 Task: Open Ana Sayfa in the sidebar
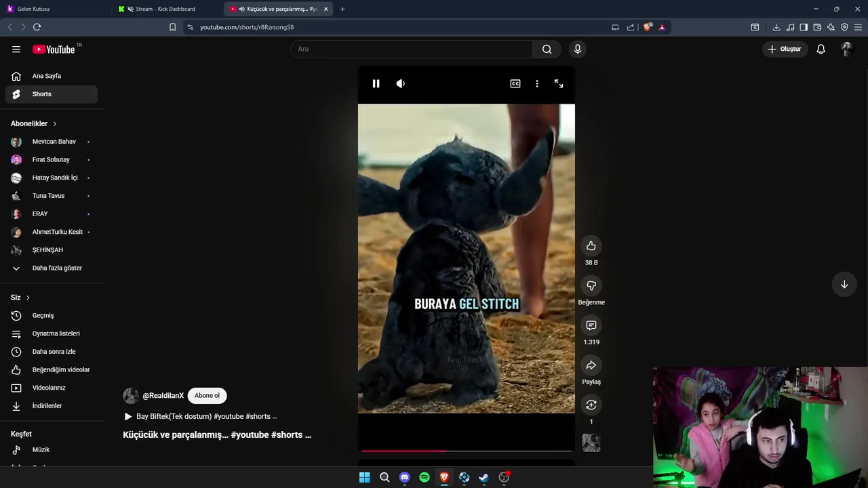point(52,76)
